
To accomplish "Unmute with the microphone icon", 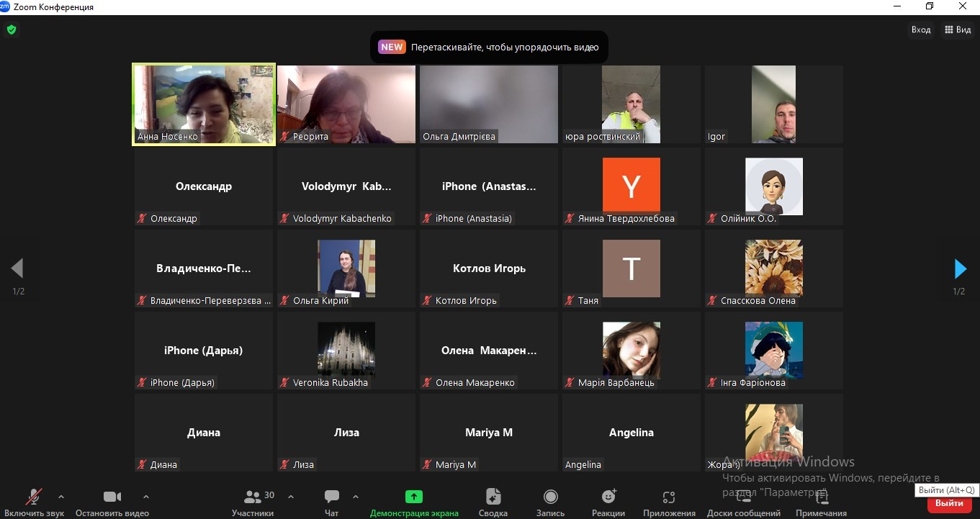I will coord(34,497).
